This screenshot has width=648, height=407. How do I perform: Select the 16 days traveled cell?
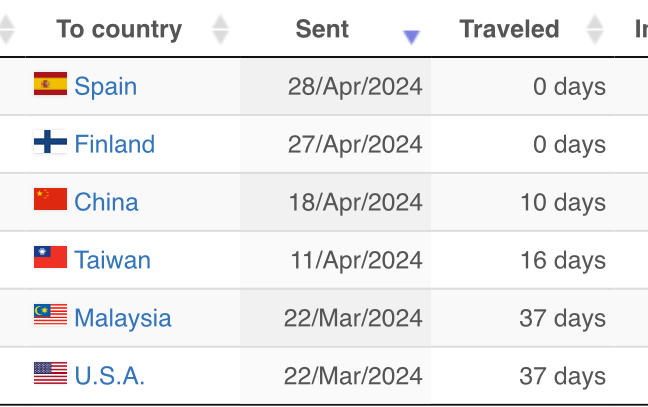[x=523, y=260]
